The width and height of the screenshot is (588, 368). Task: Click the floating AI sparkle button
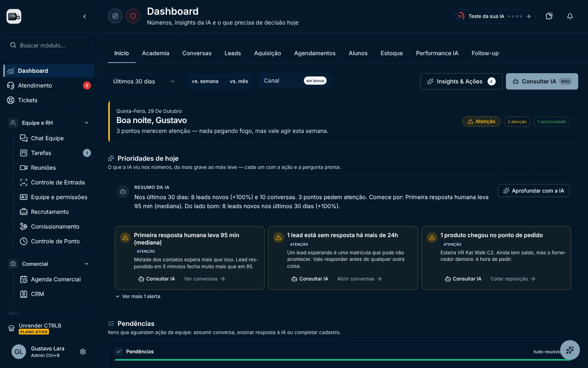[570, 350]
